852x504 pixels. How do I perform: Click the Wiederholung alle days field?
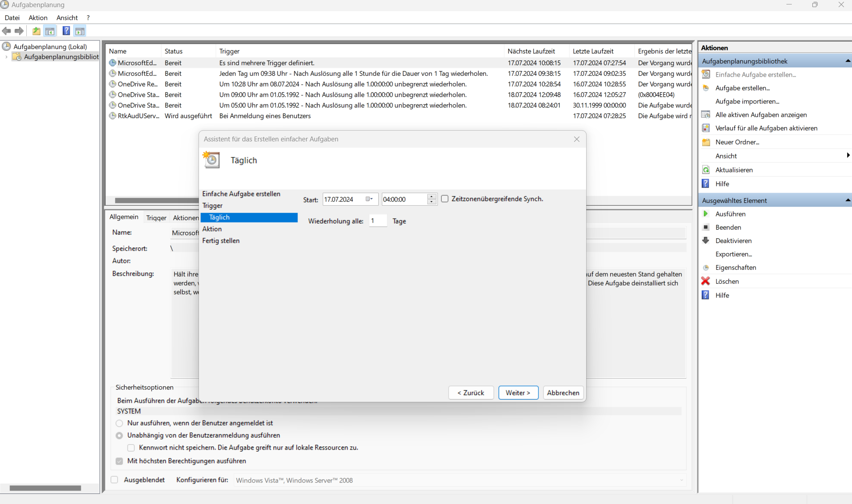pos(377,221)
